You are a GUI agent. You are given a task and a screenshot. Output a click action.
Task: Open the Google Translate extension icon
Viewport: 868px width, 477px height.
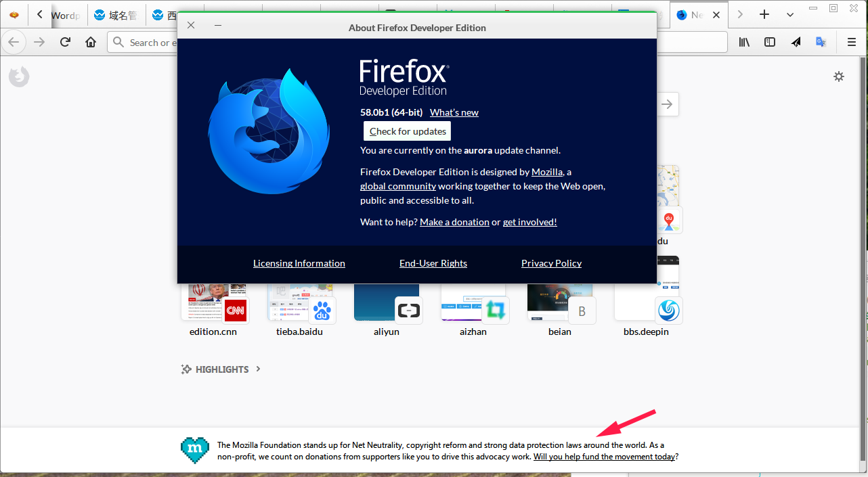821,42
